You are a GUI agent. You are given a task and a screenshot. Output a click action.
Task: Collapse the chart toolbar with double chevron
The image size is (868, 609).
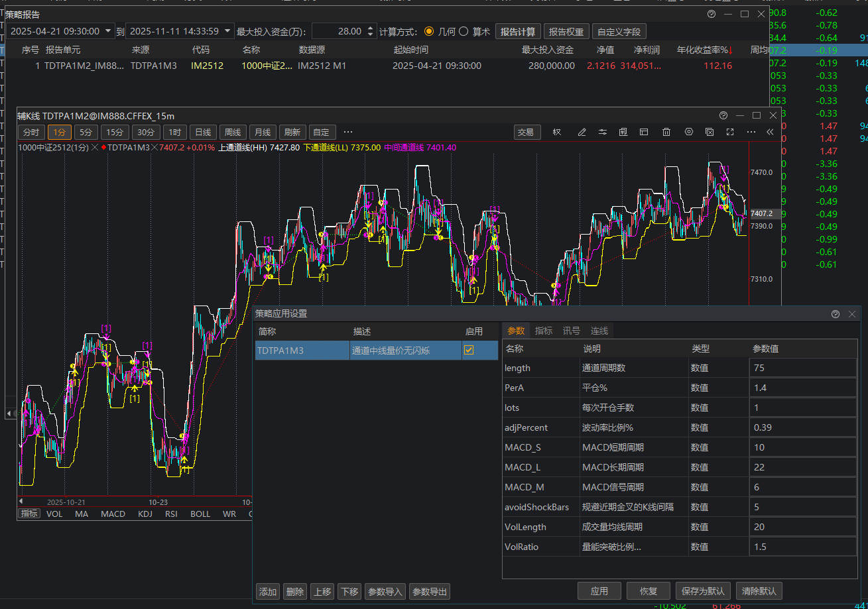point(770,132)
